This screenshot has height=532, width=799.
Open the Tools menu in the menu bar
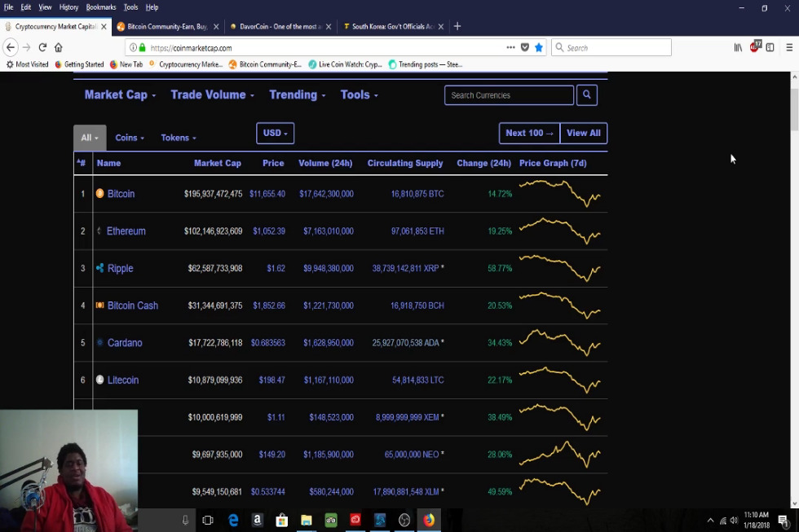(131, 7)
